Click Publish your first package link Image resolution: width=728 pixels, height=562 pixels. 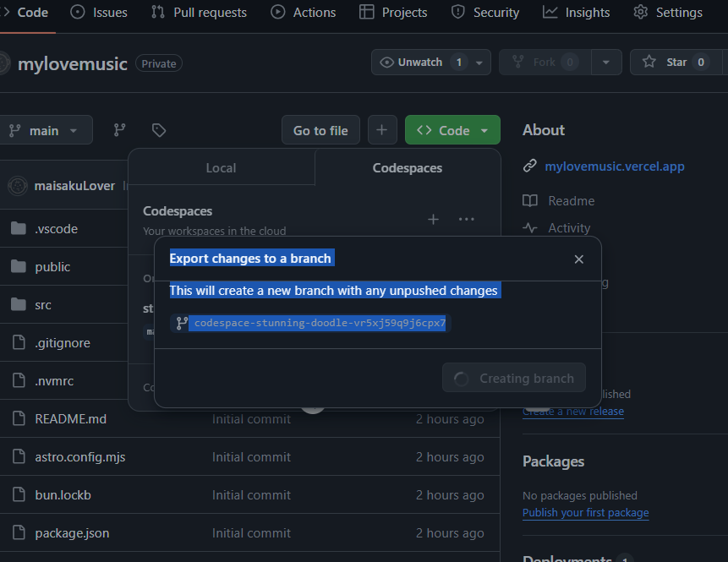pyautogui.click(x=585, y=512)
